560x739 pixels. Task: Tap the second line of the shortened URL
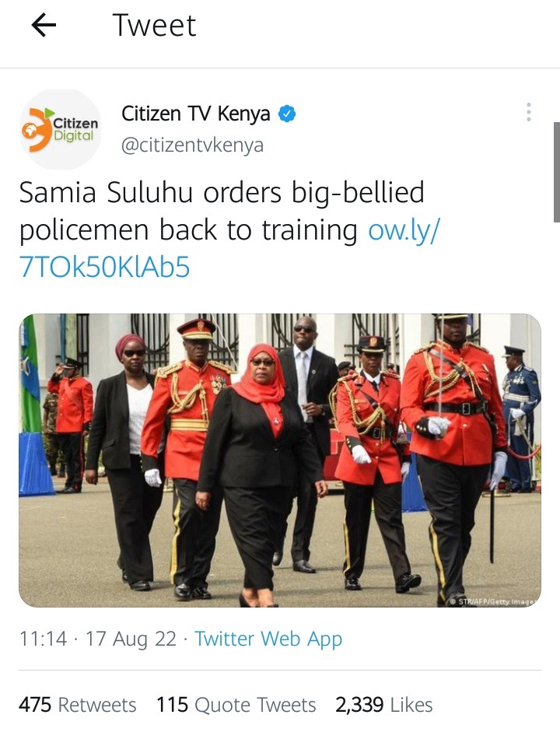105,268
